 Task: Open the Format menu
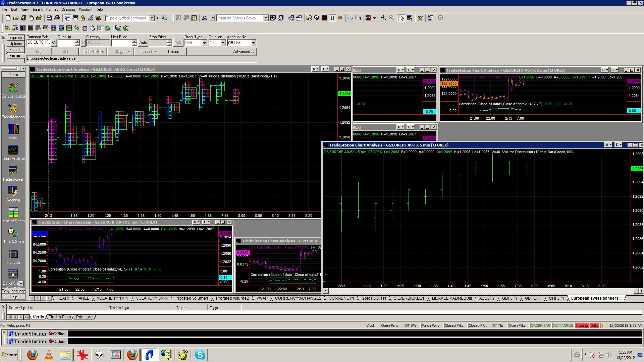point(52,9)
